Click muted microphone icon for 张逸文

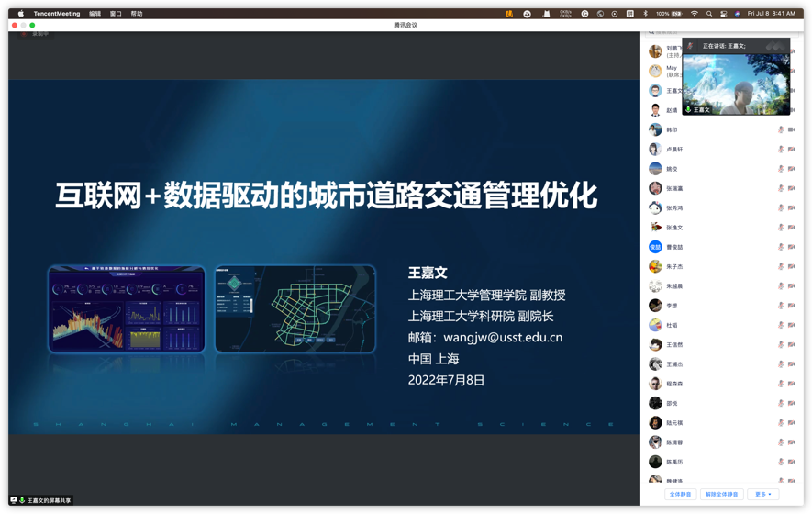pyautogui.click(x=781, y=228)
